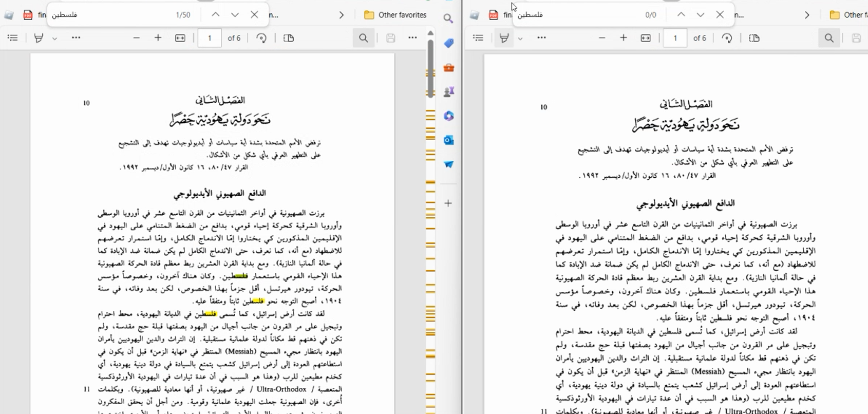The height and width of the screenshot is (414, 868).
Task: Open Tools briefcase in the Edge sidebar
Action: point(448,67)
